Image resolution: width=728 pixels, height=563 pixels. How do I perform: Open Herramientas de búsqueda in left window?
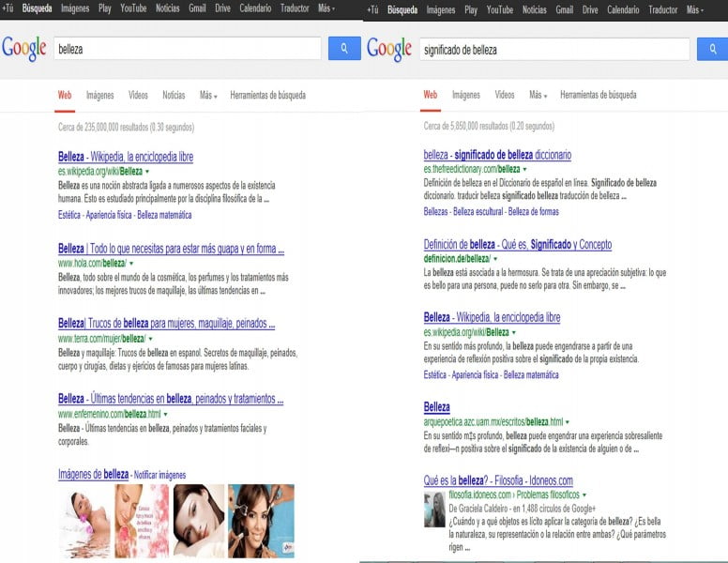pos(268,95)
